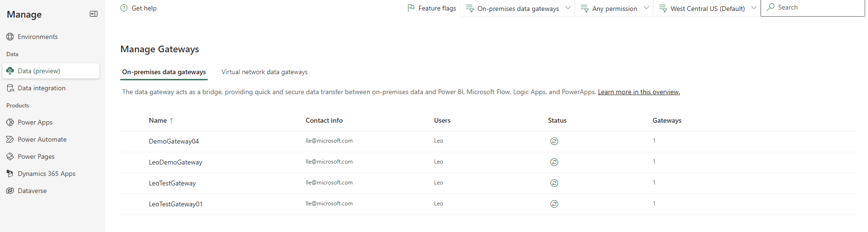Click LeoTestGateway01 status icon
Viewport: 868px width, 232px height.
[x=554, y=204]
